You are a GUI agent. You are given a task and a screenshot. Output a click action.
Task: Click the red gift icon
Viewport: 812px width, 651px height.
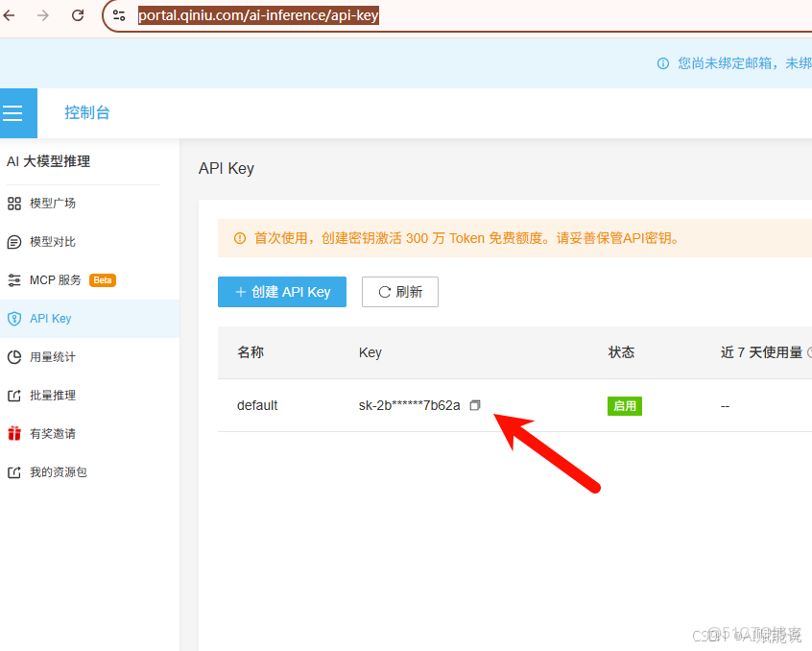coord(14,433)
